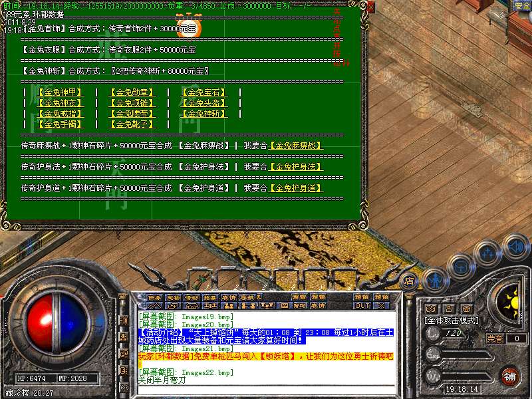Select the 活动 activity tab
532x399 pixels.
coord(192,297)
